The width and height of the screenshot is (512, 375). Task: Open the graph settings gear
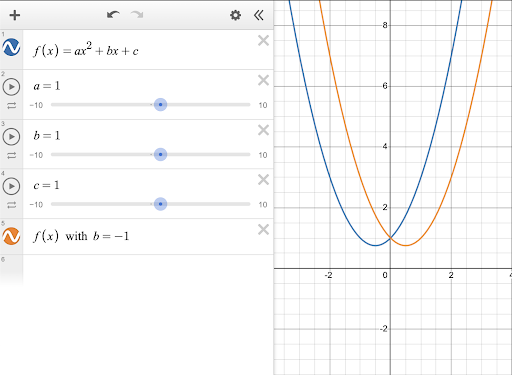tap(235, 15)
